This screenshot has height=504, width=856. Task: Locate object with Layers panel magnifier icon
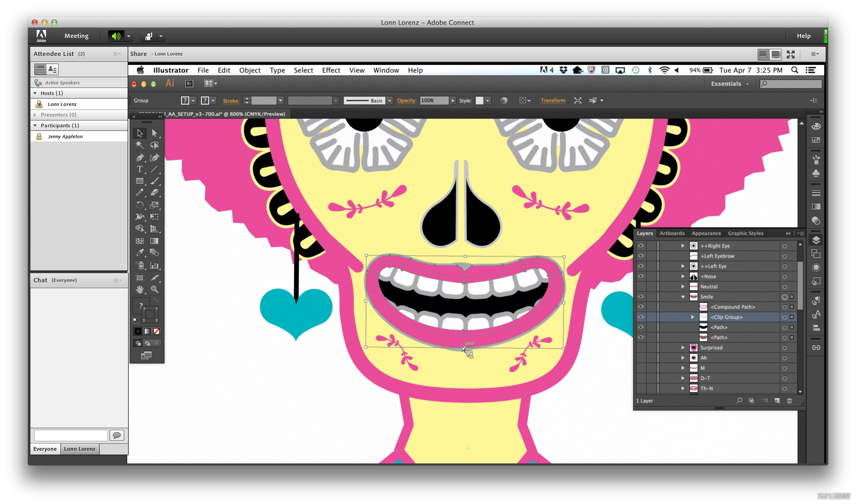click(739, 400)
